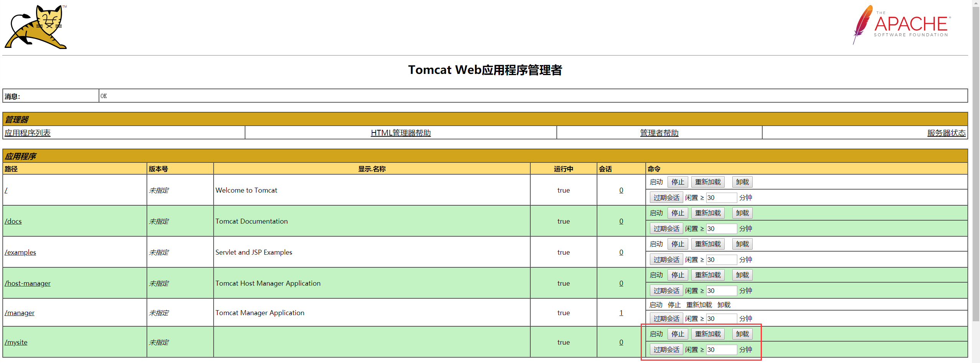This screenshot has height=363, width=980.
Task: Expire sessions for /mysite
Action: tap(666, 350)
